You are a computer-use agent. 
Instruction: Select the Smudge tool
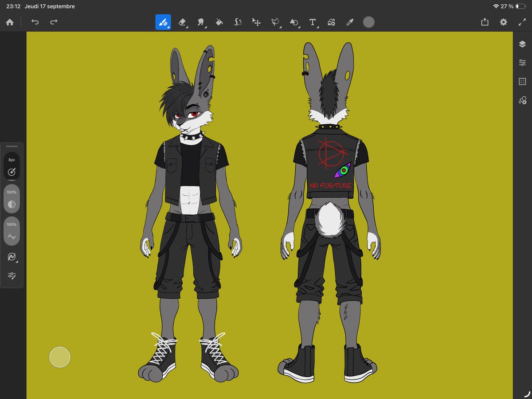pos(201,22)
